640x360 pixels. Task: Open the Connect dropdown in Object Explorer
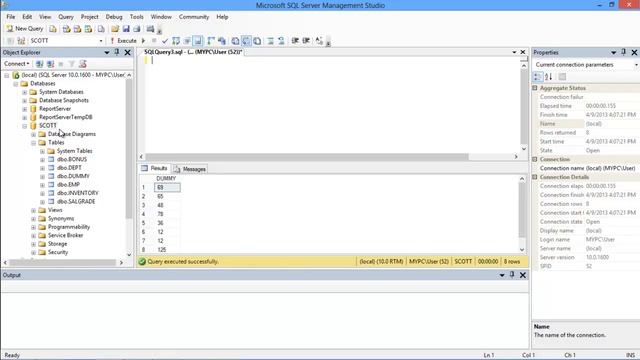17,64
